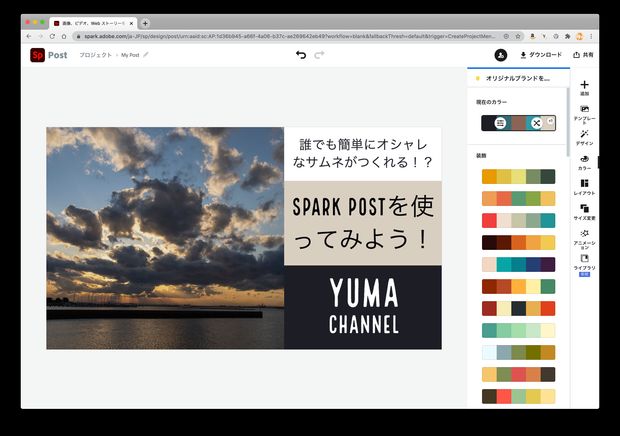
Task: Open the 追加 add panel
Action: click(584, 88)
